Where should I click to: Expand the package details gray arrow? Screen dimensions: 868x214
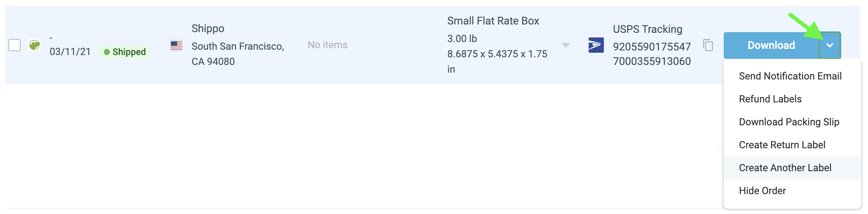[x=566, y=45]
